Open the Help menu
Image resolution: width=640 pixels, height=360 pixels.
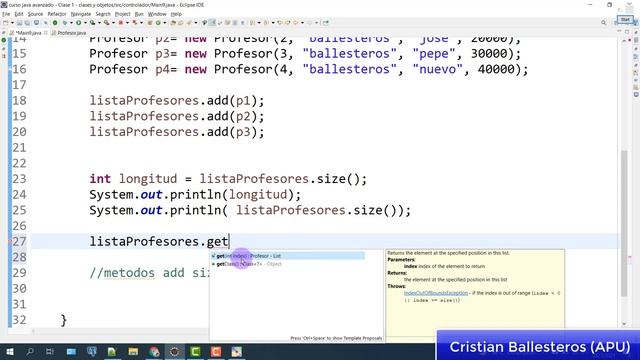point(176,14)
